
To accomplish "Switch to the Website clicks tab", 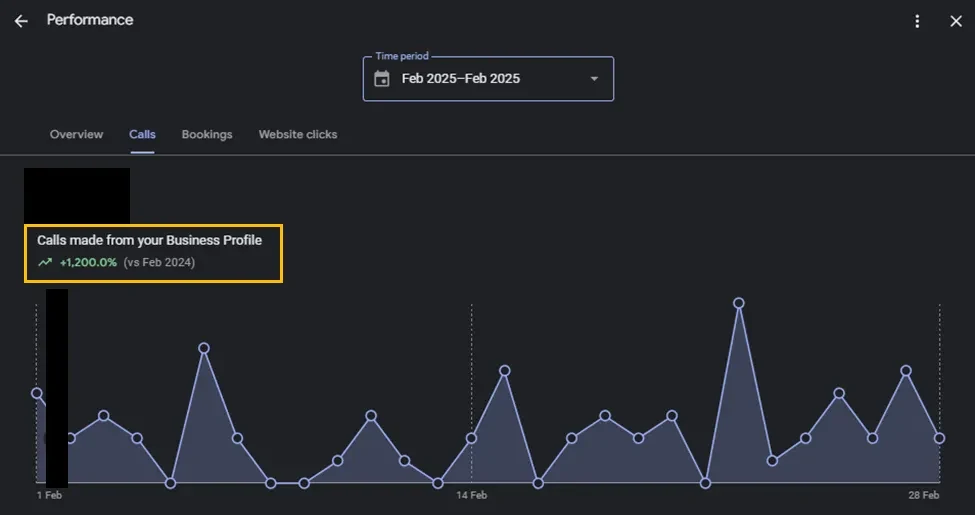I will click(298, 134).
